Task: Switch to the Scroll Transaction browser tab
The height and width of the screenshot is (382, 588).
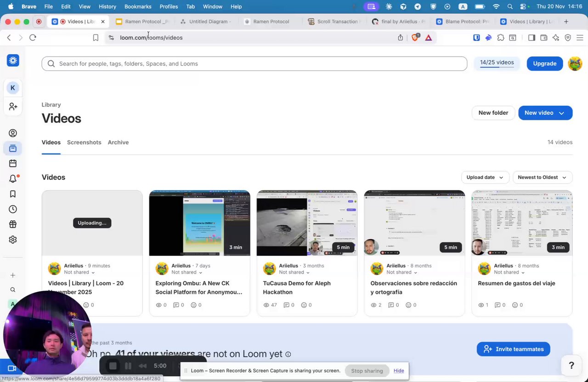Action: tap(334, 22)
